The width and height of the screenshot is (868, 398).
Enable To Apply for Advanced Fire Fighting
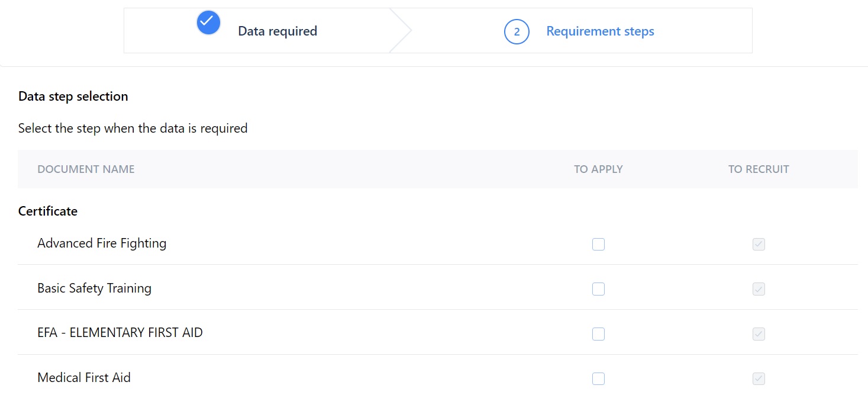pyautogui.click(x=598, y=244)
